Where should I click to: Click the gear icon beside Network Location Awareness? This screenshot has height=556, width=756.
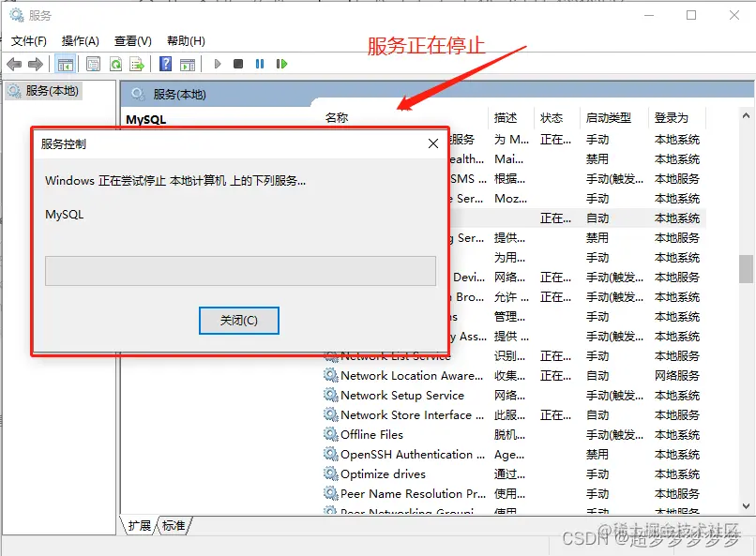pyautogui.click(x=331, y=375)
